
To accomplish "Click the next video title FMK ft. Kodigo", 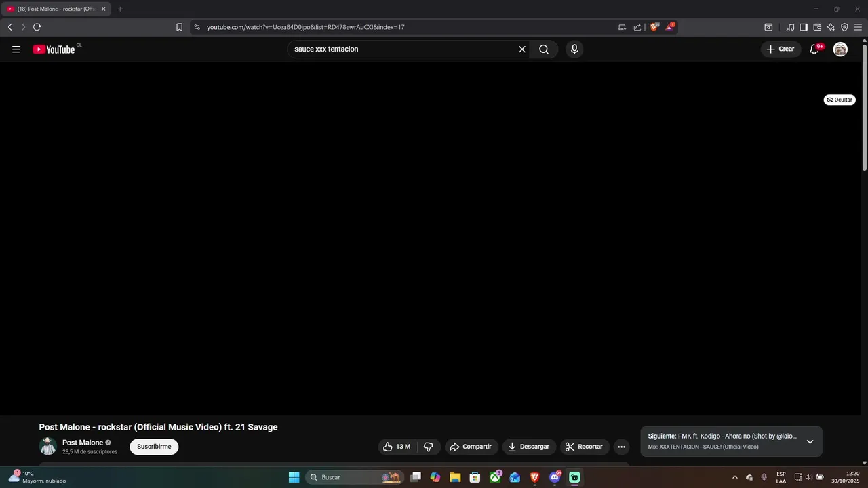I will 737,436.
